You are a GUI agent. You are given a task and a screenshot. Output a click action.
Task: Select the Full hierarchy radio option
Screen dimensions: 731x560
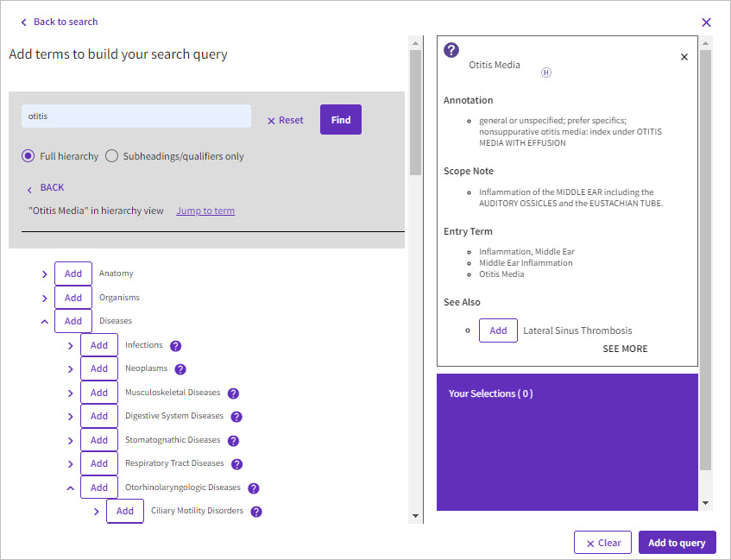(28, 156)
